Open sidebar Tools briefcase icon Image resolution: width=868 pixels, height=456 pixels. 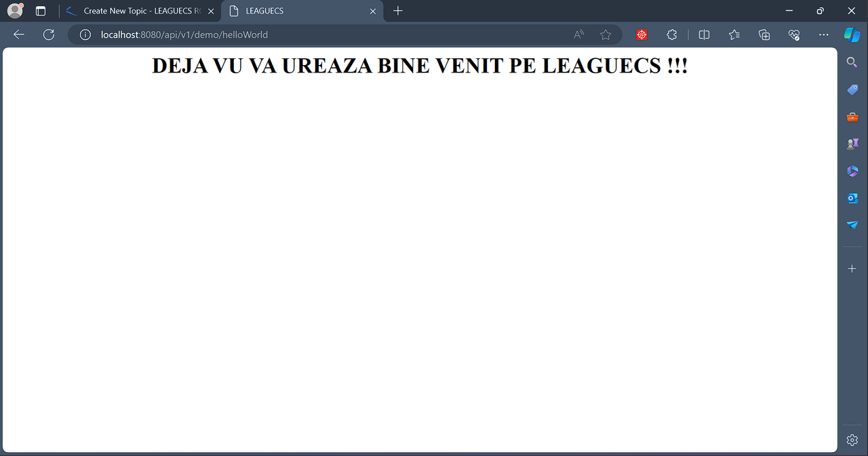point(852,117)
